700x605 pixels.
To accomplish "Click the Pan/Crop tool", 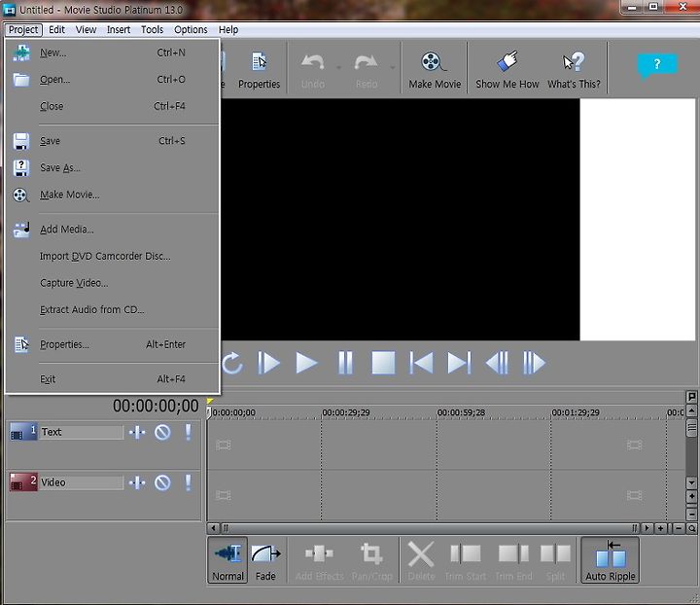I will tap(371, 561).
